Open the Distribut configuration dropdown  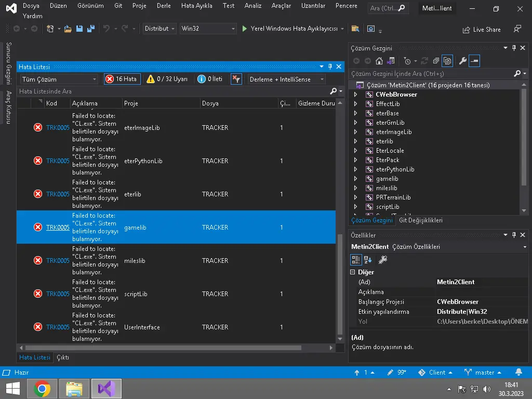pos(159,29)
